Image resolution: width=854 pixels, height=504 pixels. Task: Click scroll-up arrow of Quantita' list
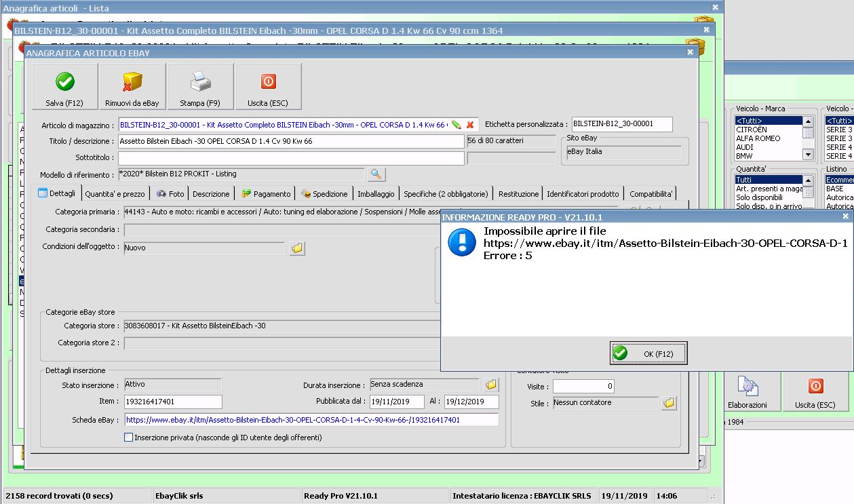pos(808,180)
